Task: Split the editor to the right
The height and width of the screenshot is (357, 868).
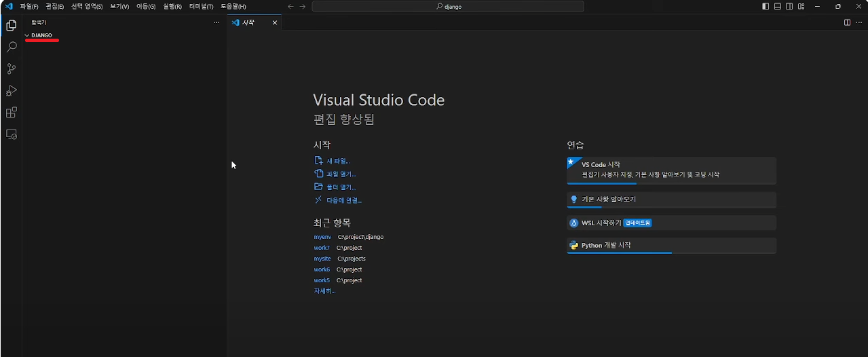Action: tap(847, 22)
